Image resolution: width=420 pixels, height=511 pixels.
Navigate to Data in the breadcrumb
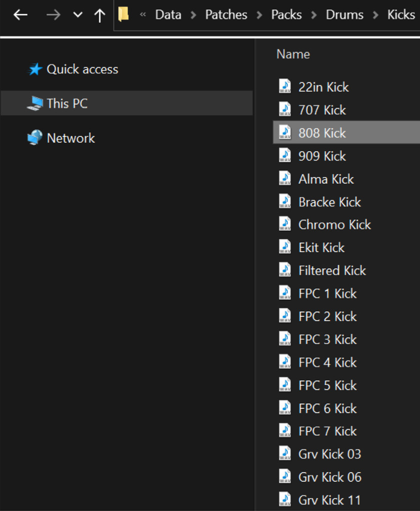(168, 15)
